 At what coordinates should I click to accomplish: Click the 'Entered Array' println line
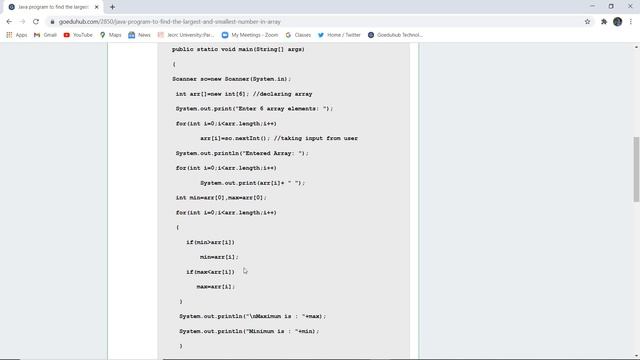(x=242, y=153)
